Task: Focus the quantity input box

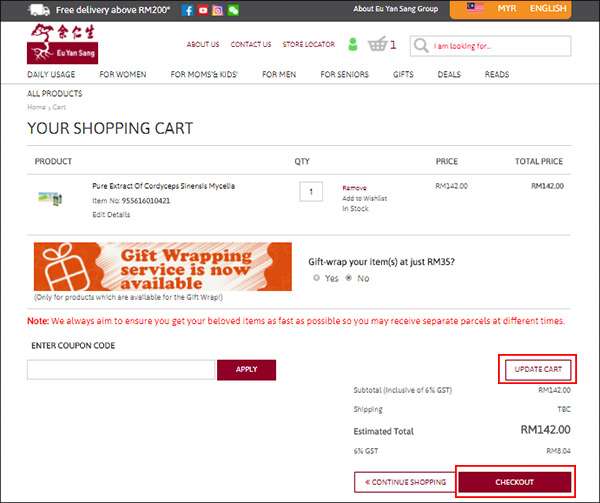Action: click(311, 191)
